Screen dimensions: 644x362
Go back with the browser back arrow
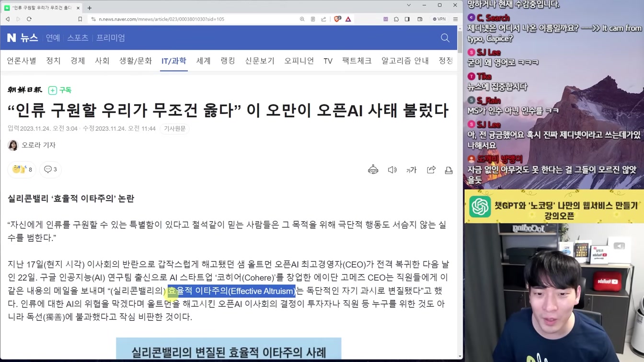[x=8, y=19]
